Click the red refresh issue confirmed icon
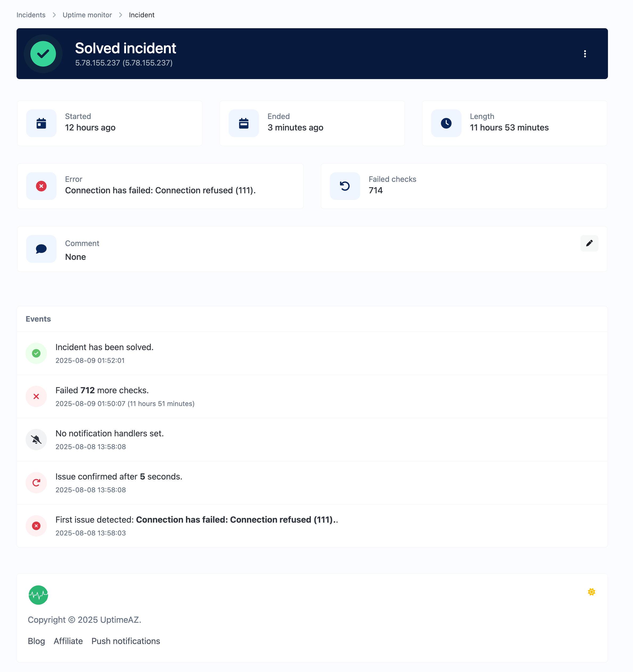The image size is (633, 672). [36, 482]
